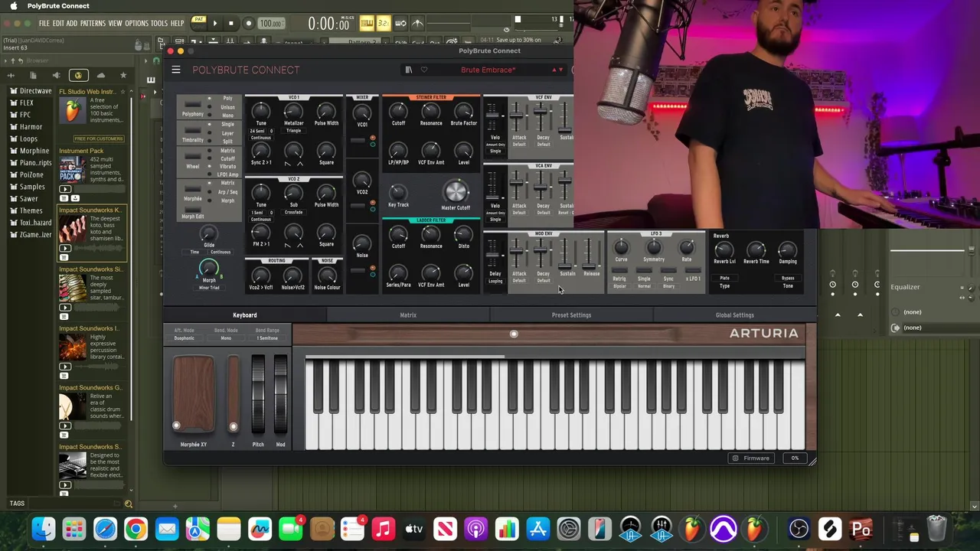Open the Music app from the dock

point(383,529)
